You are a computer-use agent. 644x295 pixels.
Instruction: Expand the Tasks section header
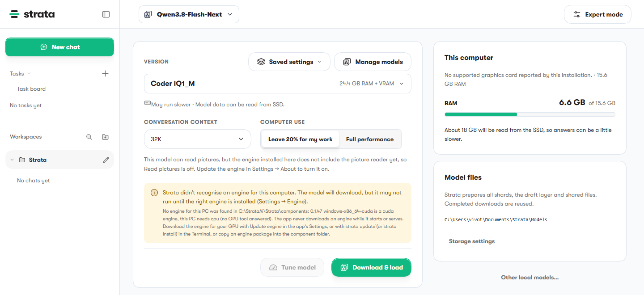[x=20, y=74]
